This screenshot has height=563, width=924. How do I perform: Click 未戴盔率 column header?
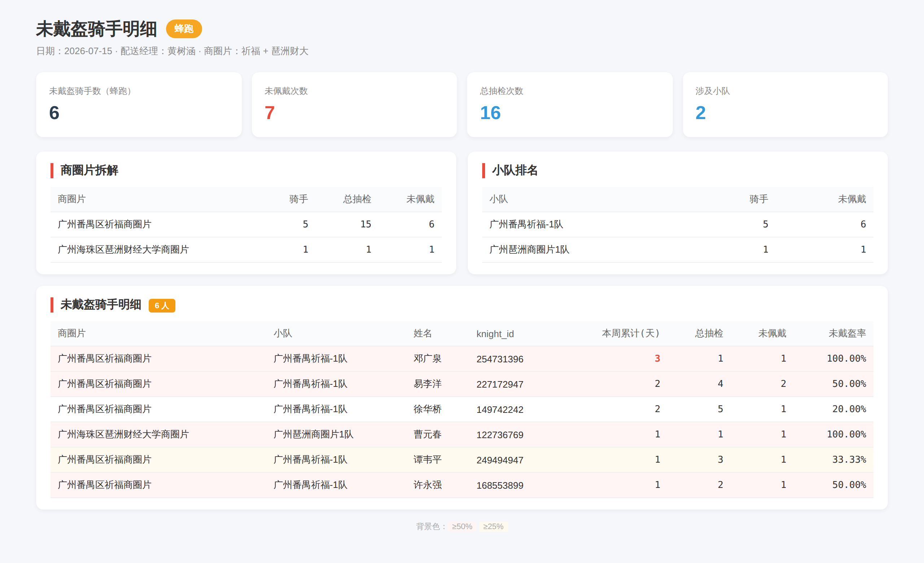pyautogui.click(x=847, y=333)
